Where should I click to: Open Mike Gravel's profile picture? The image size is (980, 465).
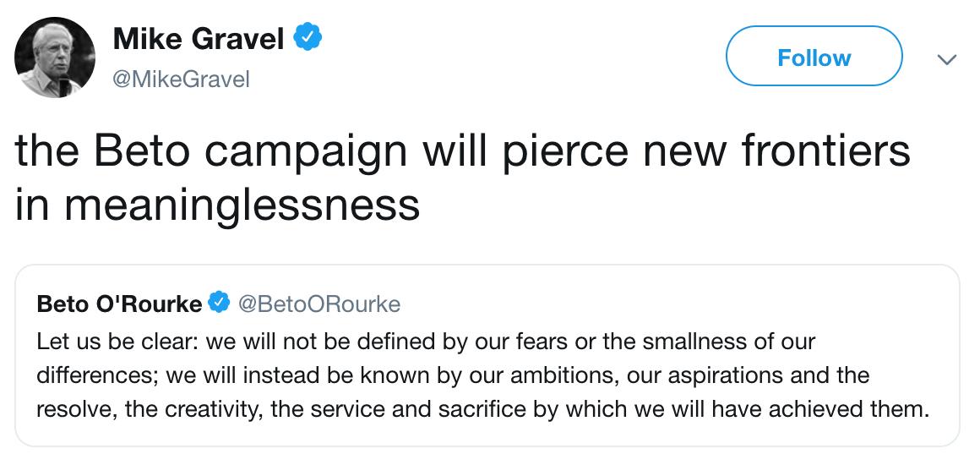55,57
